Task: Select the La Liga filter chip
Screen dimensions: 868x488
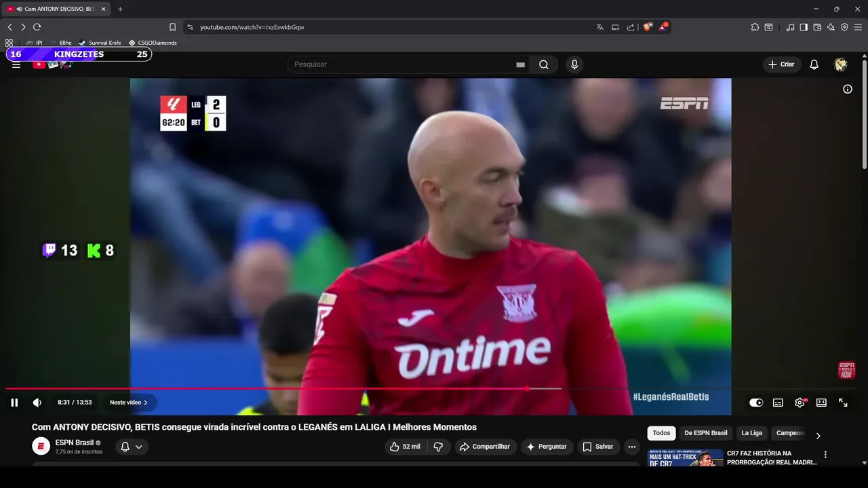Action: pyautogui.click(x=751, y=433)
